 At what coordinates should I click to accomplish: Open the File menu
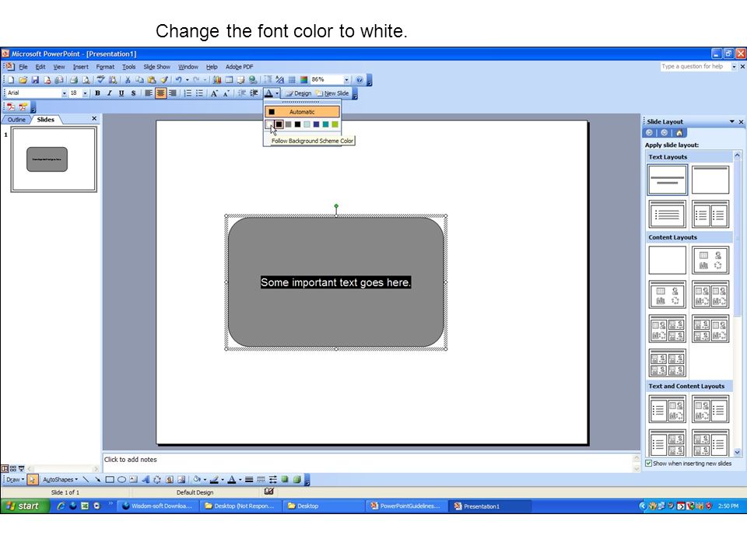click(23, 67)
